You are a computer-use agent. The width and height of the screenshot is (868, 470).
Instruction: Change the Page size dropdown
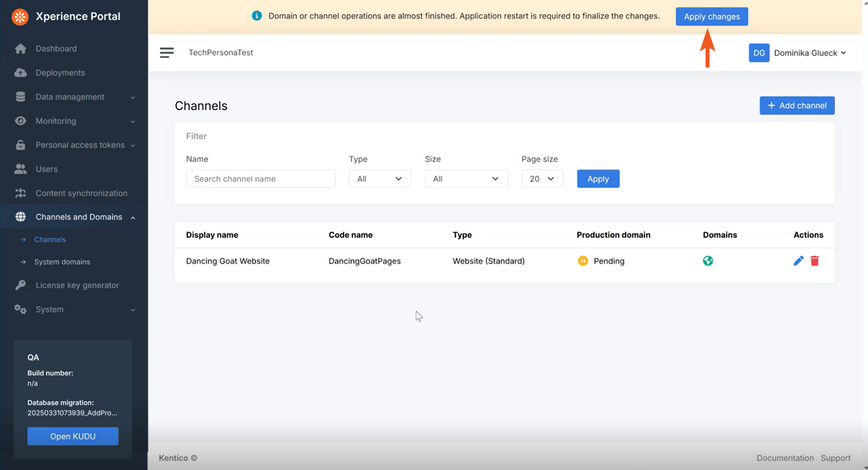pyautogui.click(x=542, y=179)
